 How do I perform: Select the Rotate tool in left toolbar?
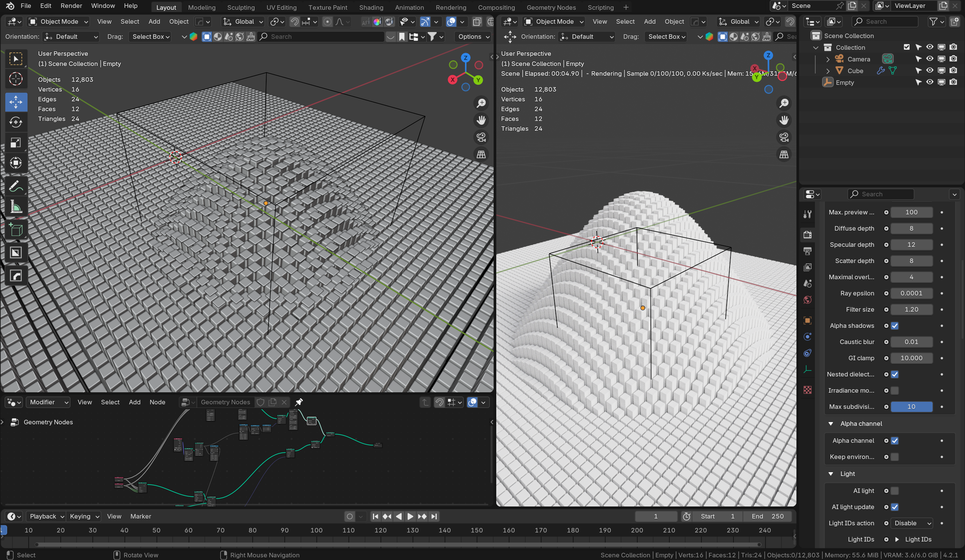click(x=16, y=122)
